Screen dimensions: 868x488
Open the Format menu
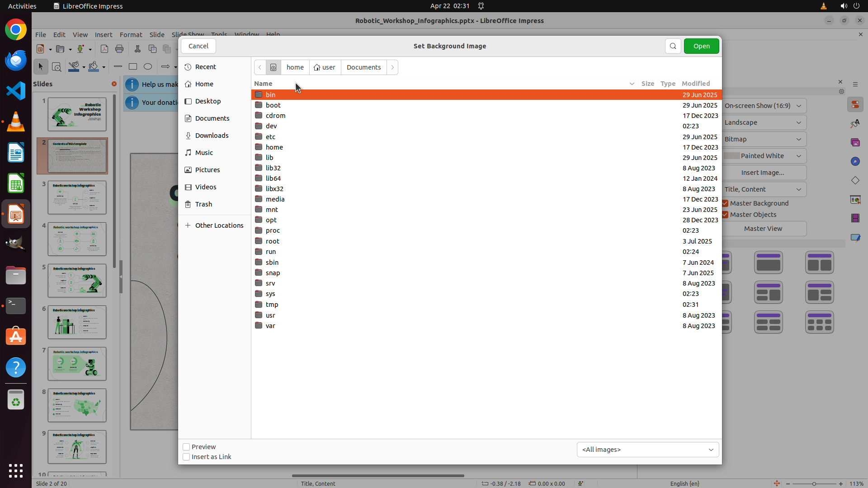point(131,35)
